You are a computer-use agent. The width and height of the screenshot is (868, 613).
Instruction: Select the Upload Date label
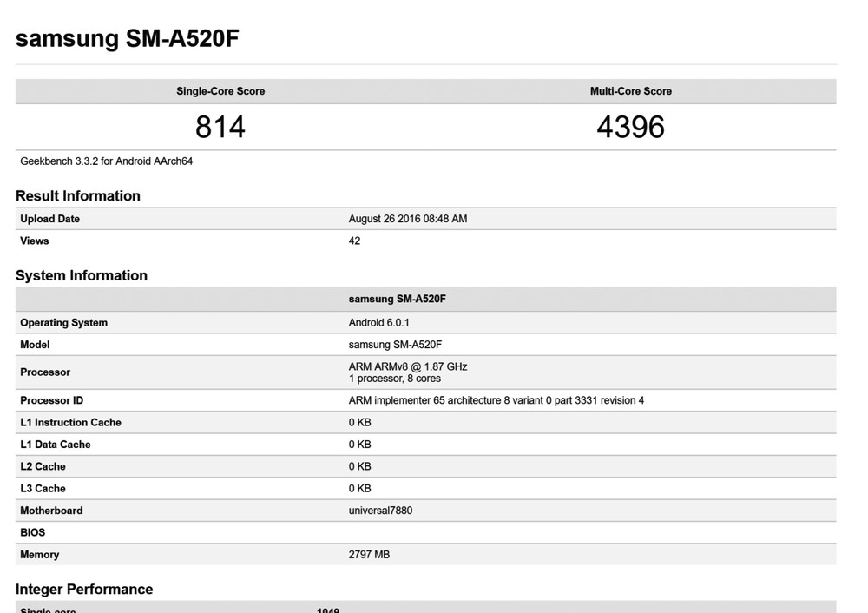coord(49,219)
